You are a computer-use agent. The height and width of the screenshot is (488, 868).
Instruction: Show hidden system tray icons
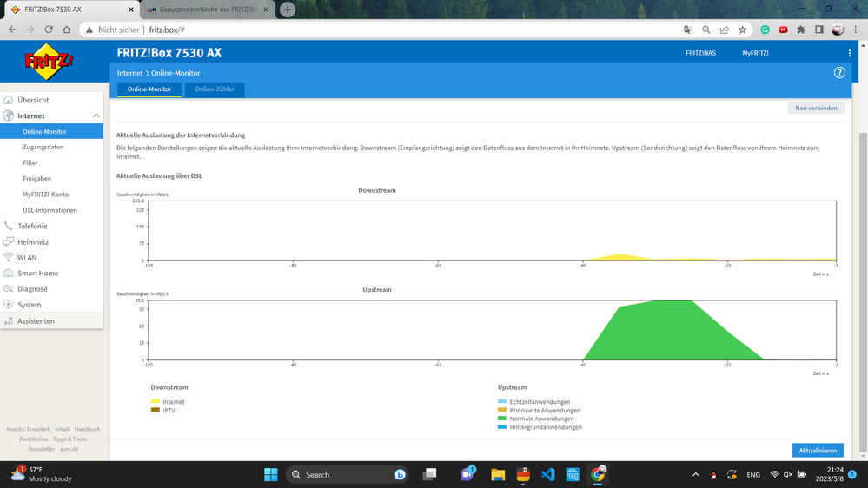tap(696, 475)
